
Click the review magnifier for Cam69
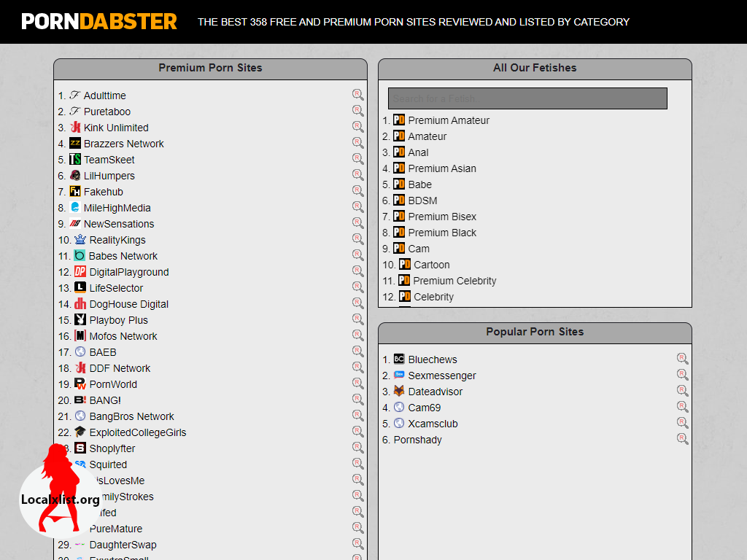[683, 407]
